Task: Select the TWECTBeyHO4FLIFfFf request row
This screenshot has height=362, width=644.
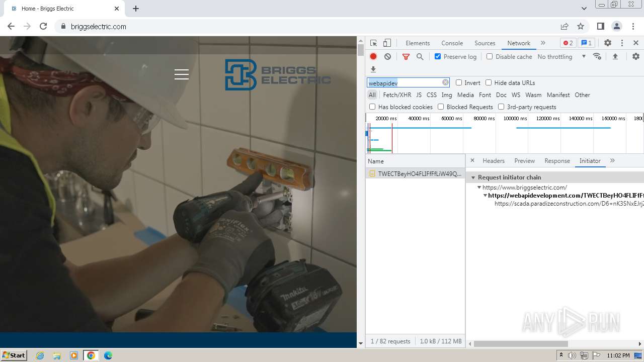Action: point(415,173)
